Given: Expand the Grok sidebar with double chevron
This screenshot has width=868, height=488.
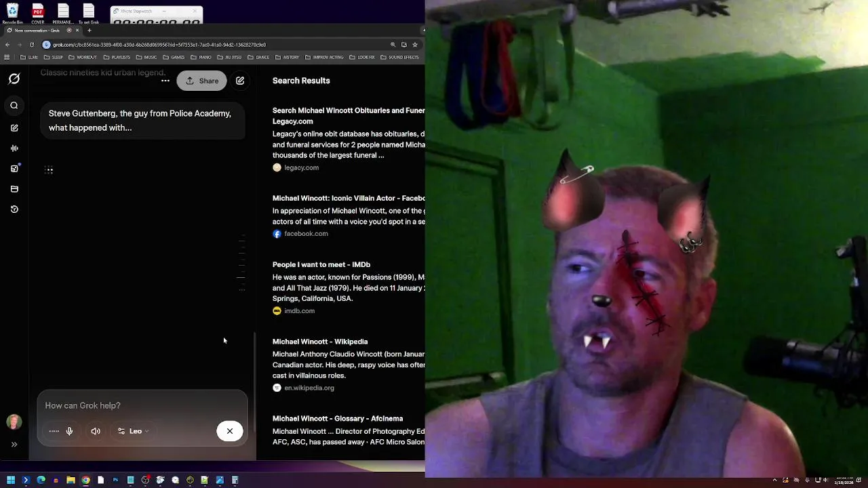Looking at the screenshot, I should (x=14, y=445).
